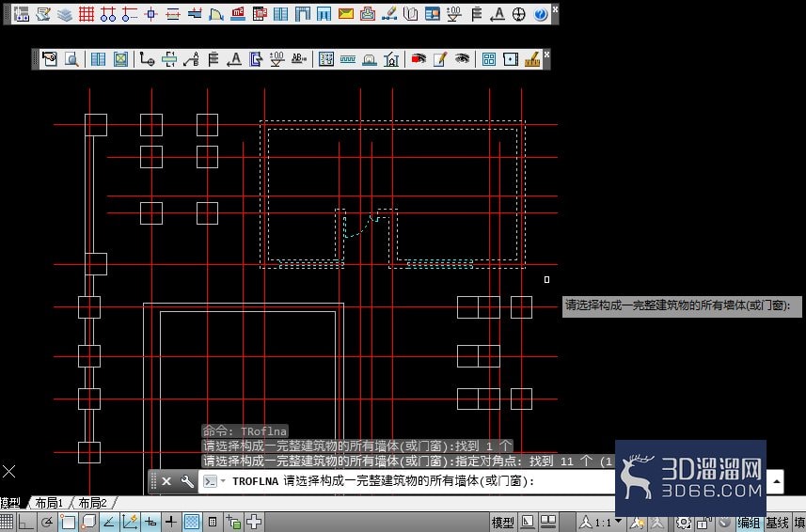Open recent commands dropdown in command line

pyautogui.click(x=223, y=481)
